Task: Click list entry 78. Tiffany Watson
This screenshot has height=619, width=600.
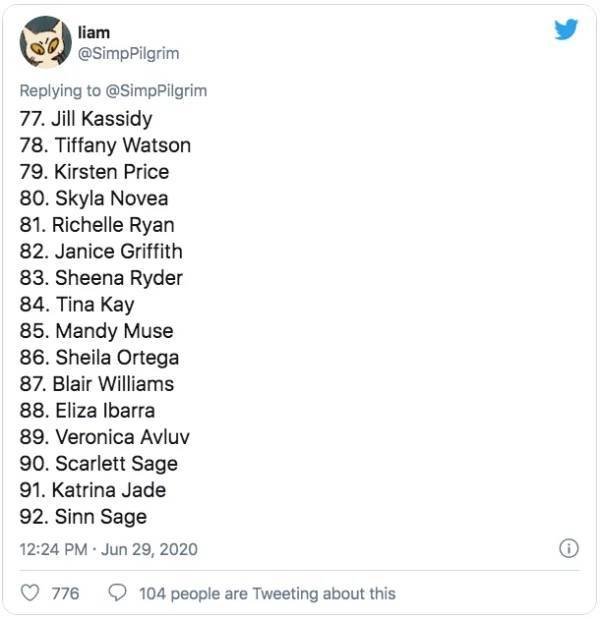Action: coord(105,145)
